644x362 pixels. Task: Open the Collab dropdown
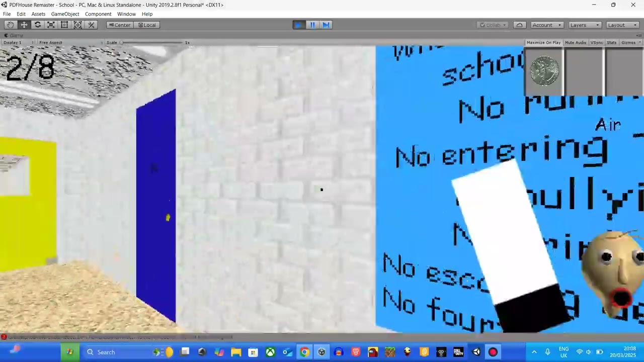tap(493, 25)
